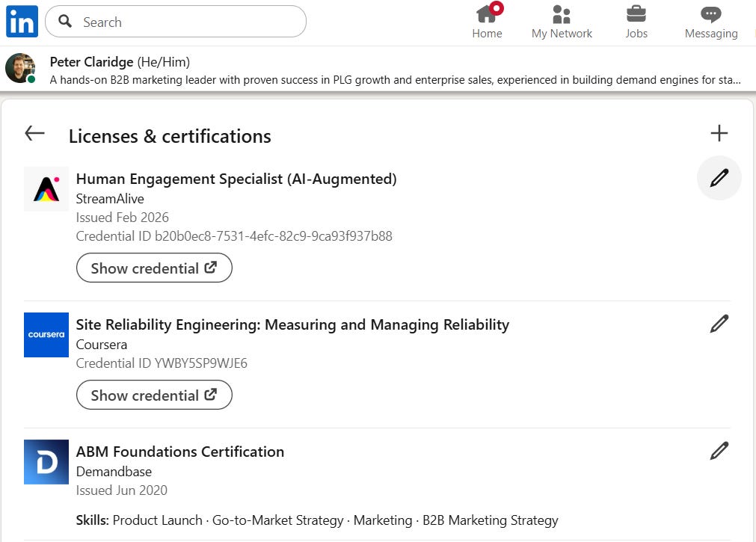Open the Human Engagement Specialist title link
This screenshot has width=756, height=542.
(x=236, y=179)
